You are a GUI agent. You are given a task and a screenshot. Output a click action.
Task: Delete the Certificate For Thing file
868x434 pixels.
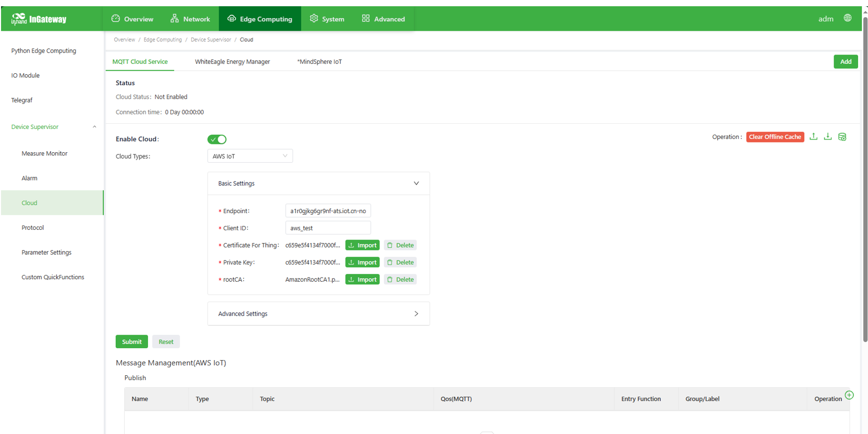[400, 245]
